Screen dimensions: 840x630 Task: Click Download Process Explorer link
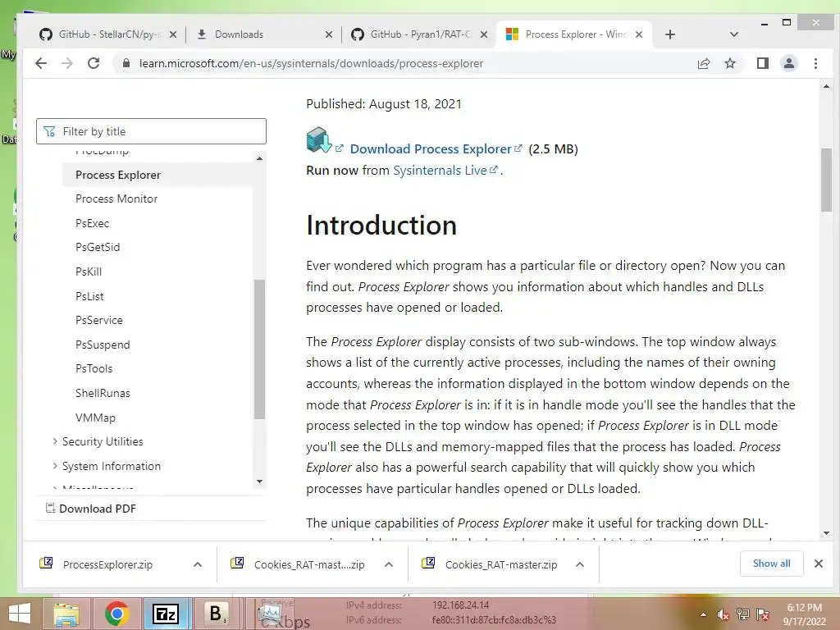point(431,149)
